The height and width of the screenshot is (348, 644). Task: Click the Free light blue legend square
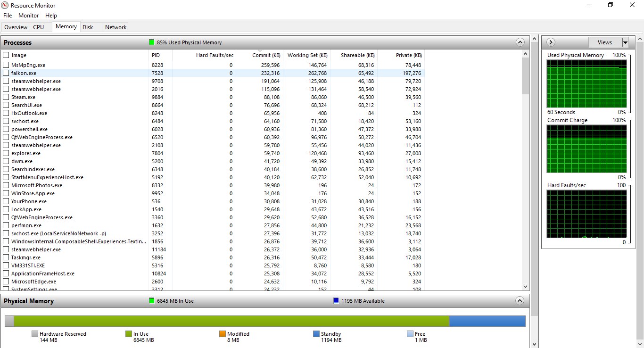click(x=410, y=334)
